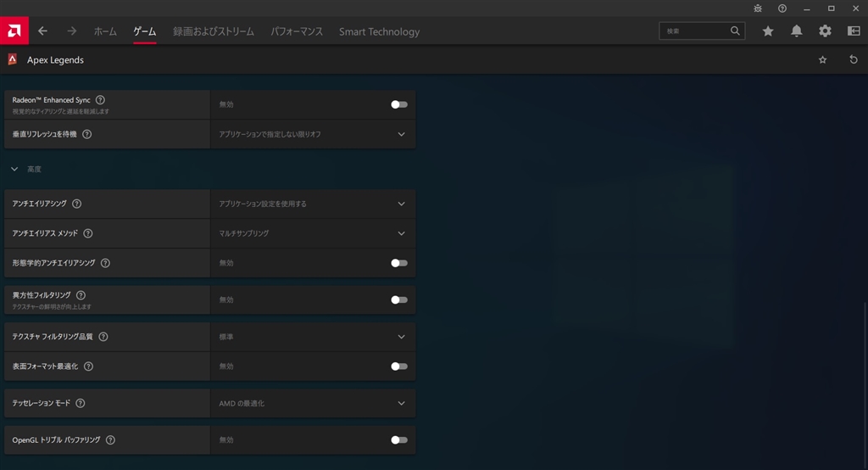This screenshot has height=470, width=868.
Task: Collapse the 高度 section
Action: tap(14, 169)
